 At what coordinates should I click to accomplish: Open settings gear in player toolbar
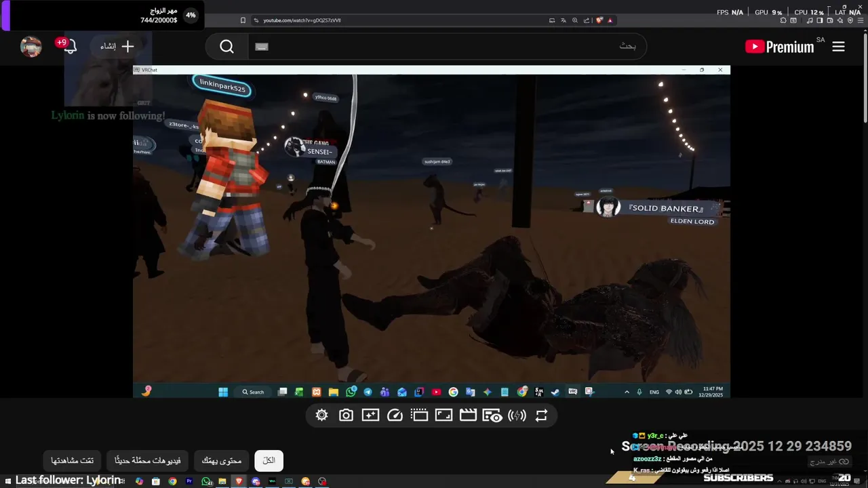coord(321,415)
